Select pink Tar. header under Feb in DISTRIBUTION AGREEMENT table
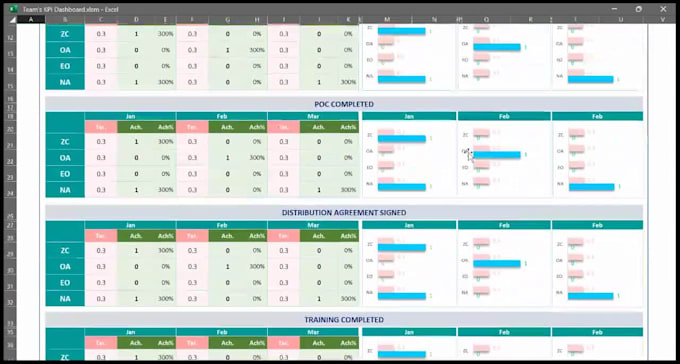This screenshot has height=364, width=680. 193,236
